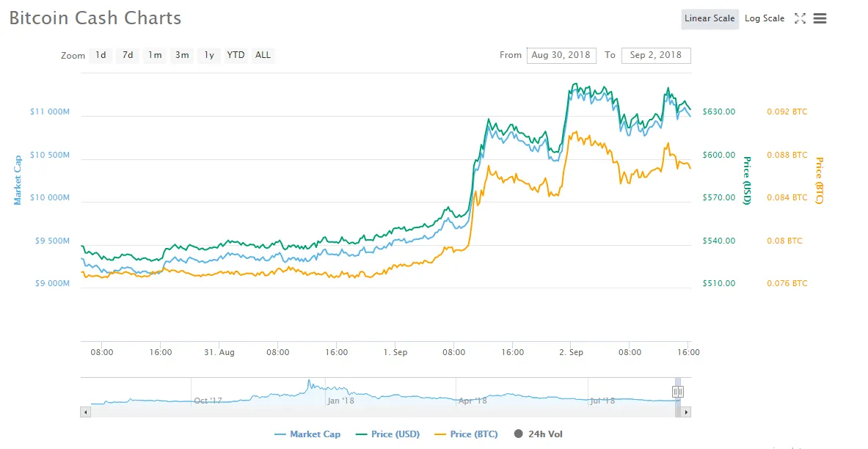Click the $11 000M axis label
Image resolution: width=868 pixels, height=449 pixels.
(x=50, y=112)
